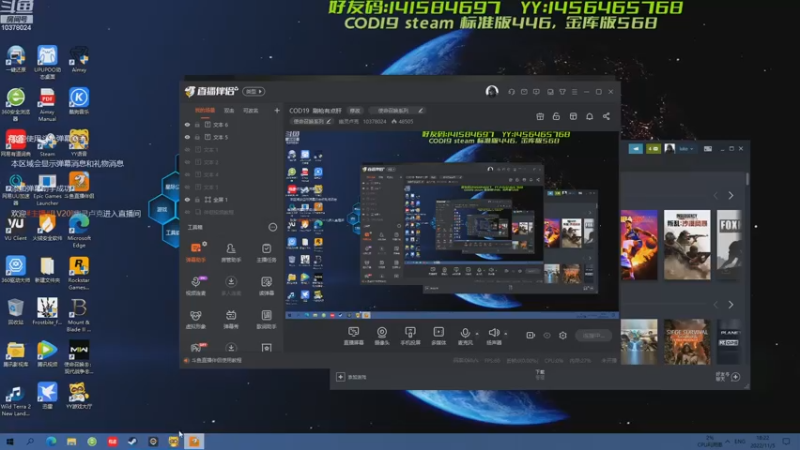Viewport: 800px width, 450px height.
Task: Open the 虚拟形象 tool
Action: click(x=196, y=319)
